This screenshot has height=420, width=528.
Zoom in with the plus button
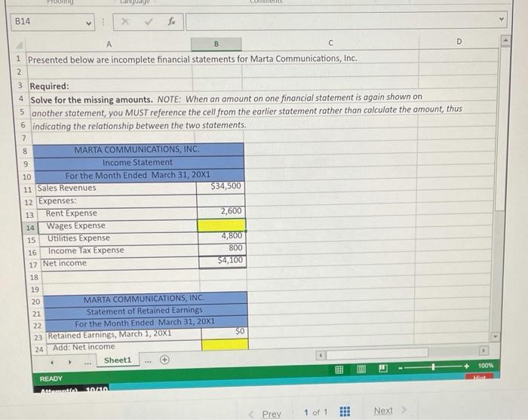(466, 366)
